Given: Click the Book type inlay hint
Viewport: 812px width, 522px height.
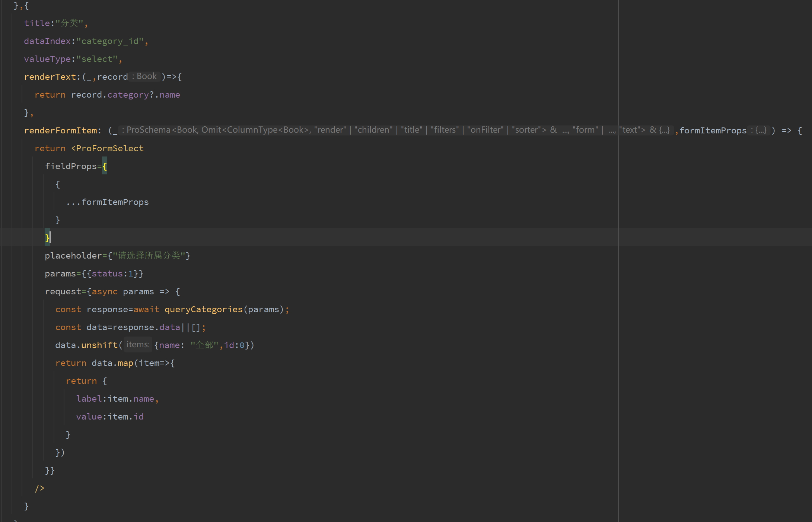Looking at the screenshot, I should pyautogui.click(x=146, y=76).
